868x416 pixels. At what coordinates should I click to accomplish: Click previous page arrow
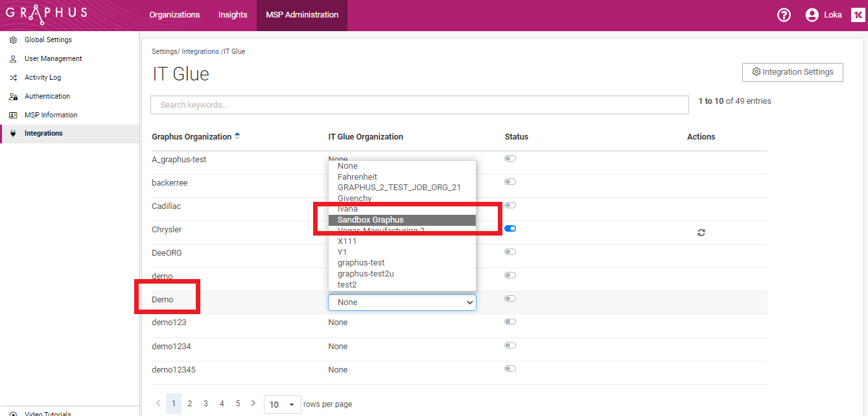[159, 404]
